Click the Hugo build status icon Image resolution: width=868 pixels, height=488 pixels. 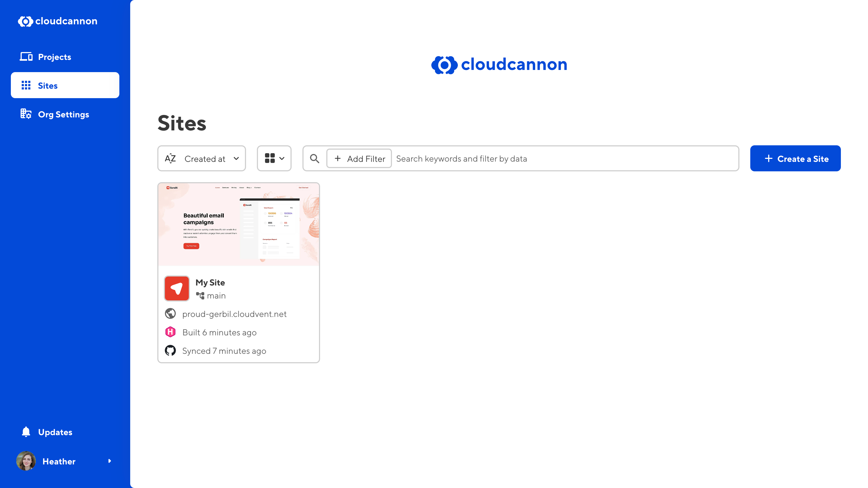tap(171, 332)
